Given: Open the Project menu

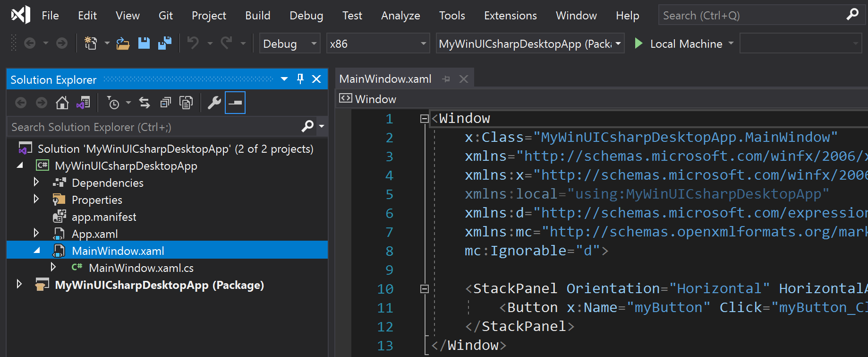Looking at the screenshot, I should 209,16.
